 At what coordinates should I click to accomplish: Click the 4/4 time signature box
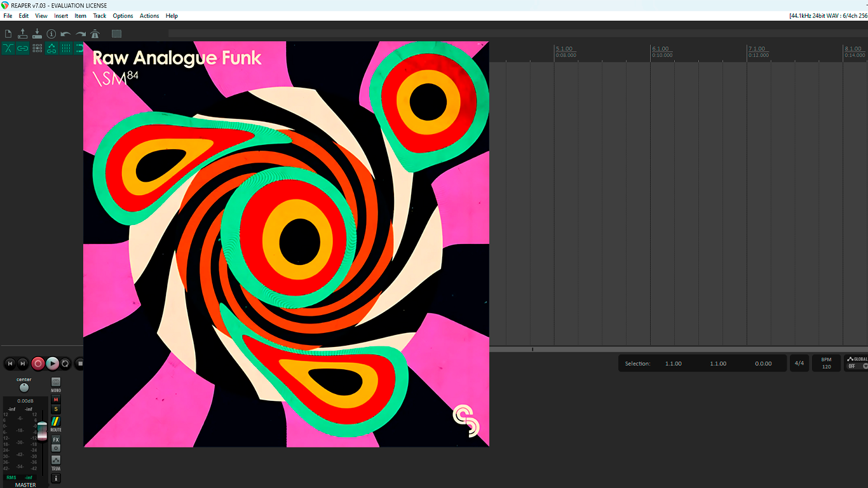pyautogui.click(x=799, y=363)
